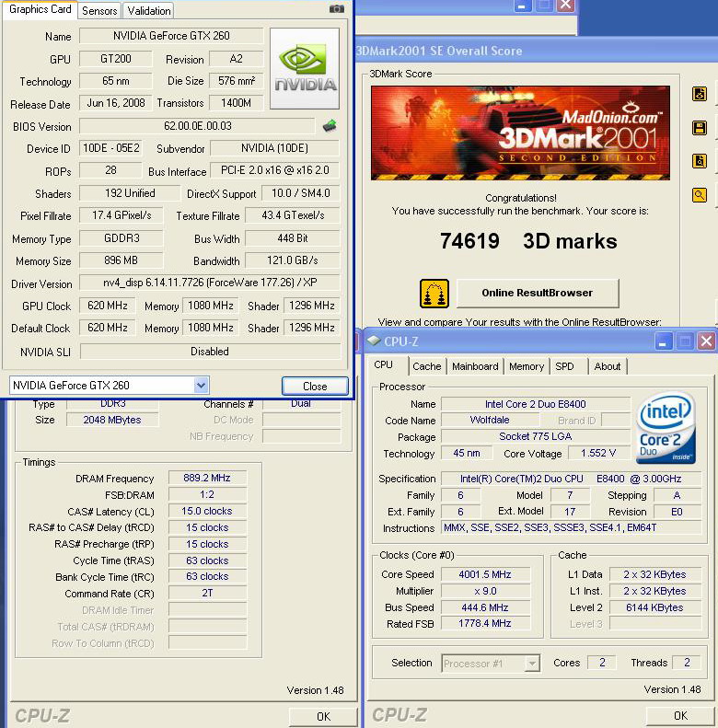
Task: Click the NVIDIA SLI Disabled field
Action: (210, 352)
